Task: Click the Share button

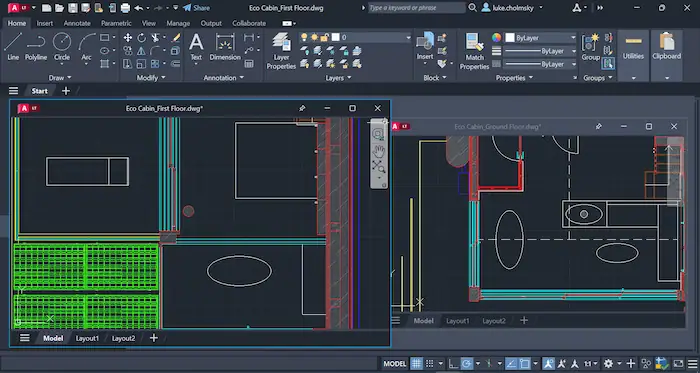Action: [196, 8]
